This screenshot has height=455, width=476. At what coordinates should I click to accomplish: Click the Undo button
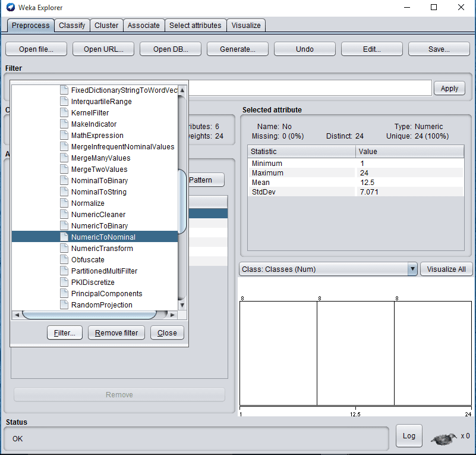(x=305, y=49)
